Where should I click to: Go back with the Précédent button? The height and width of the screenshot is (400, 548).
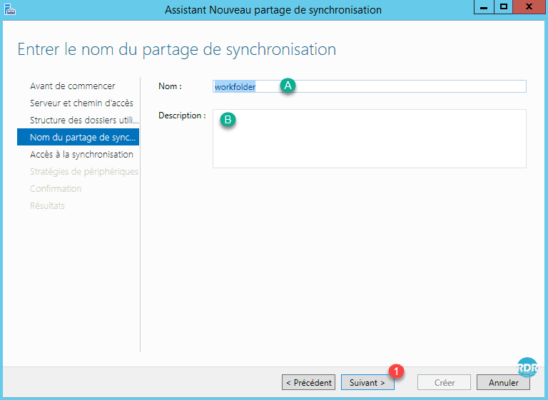point(309,383)
